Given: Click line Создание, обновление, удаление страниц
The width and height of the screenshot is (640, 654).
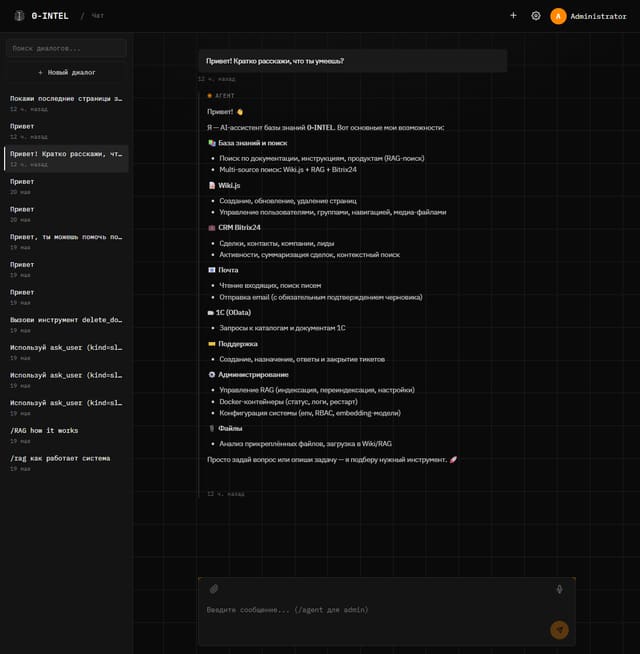Looking at the screenshot, I should point(288,201).
